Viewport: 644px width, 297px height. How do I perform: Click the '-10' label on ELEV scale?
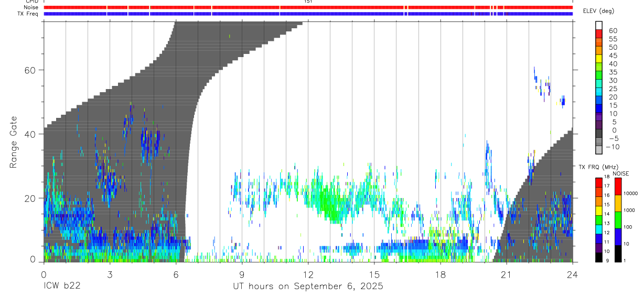pyautogui.click(x=614, y=147)
